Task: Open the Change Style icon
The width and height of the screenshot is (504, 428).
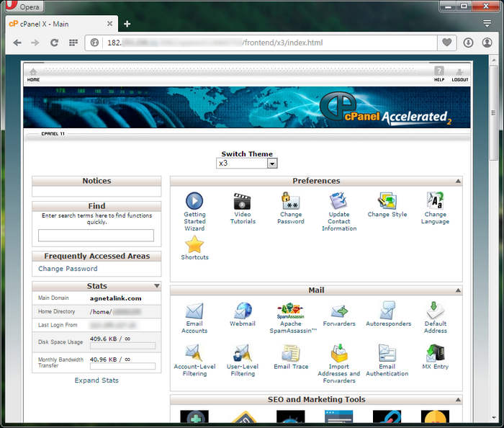Action: pos(387,200)
